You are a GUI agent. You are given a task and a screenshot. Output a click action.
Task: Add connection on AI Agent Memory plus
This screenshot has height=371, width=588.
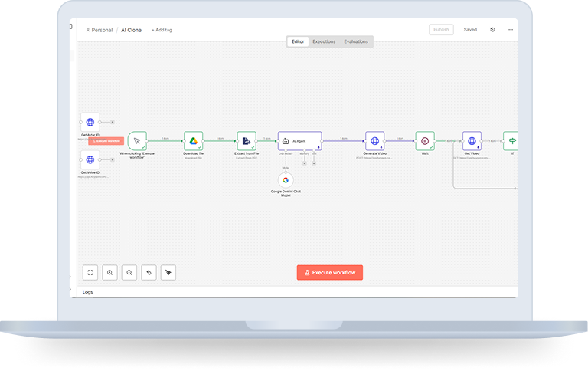click(304, 162)
